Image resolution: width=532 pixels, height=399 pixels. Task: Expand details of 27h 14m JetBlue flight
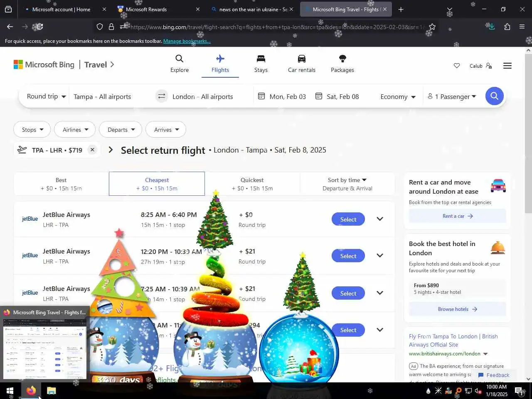[x=380, y=293]
